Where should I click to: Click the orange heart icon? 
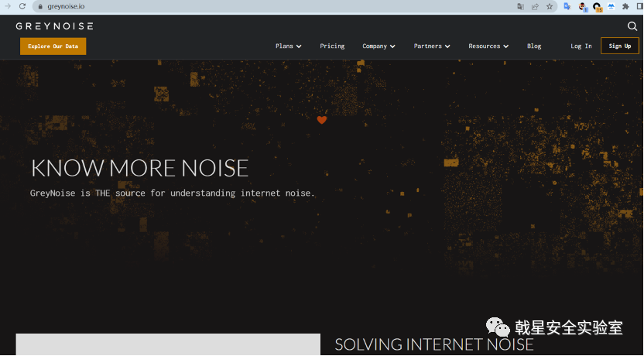pos(321,120)
